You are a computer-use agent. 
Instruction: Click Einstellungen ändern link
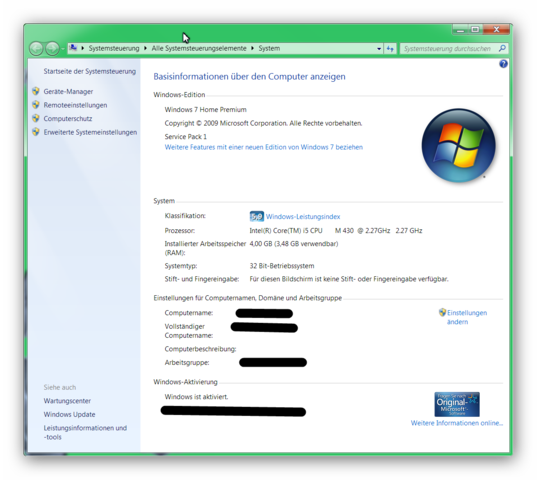tap(467, 317)
